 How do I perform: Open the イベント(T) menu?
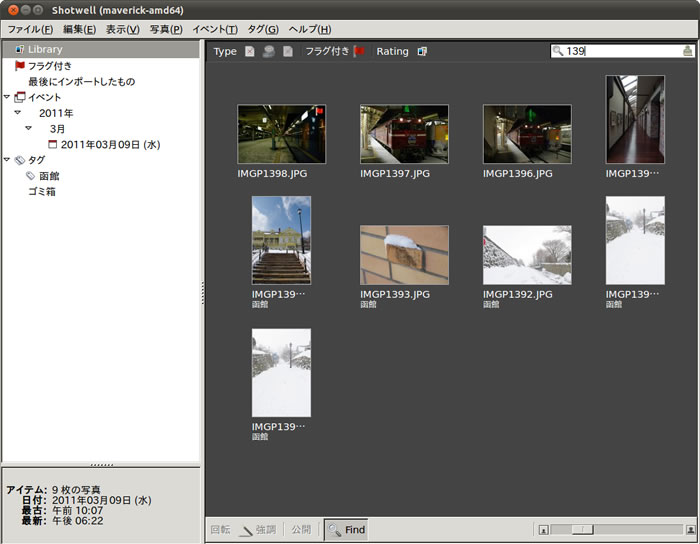[215, 29]
